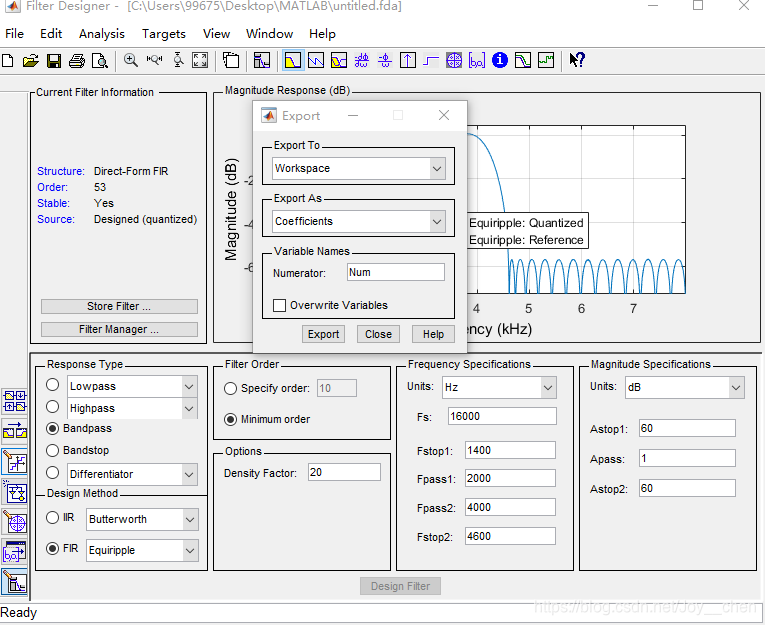765x625 pixels.
Task: Restore the default full view of the plot
Action: pyautogui.click(x=200, y=60)
